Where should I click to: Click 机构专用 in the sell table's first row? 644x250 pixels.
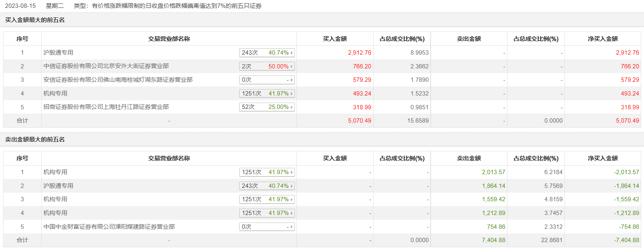tap(55, 172)
